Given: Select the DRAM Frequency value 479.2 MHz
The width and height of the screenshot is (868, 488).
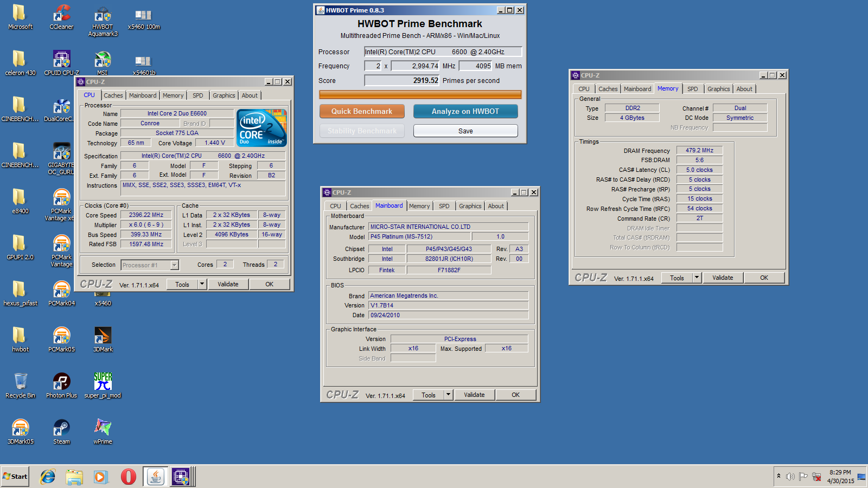Looking at the screenshot, I should [x=700, y=150].
